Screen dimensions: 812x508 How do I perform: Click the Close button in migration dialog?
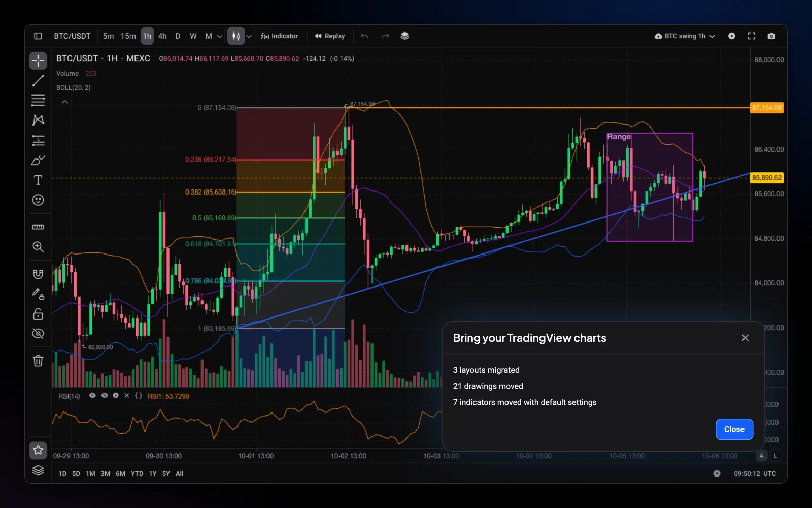click(734, 429)
